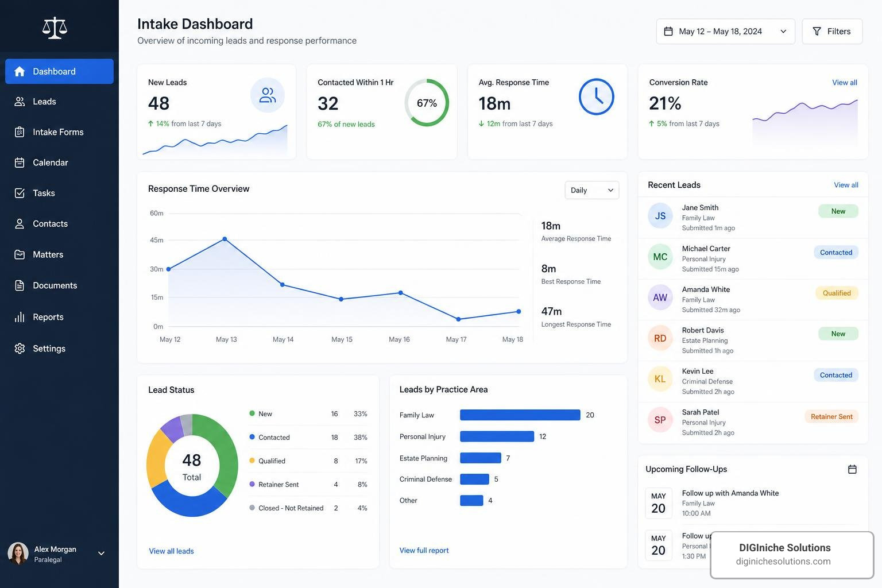Click the Kevin Lee KL avatar

[x=660, y=379]
